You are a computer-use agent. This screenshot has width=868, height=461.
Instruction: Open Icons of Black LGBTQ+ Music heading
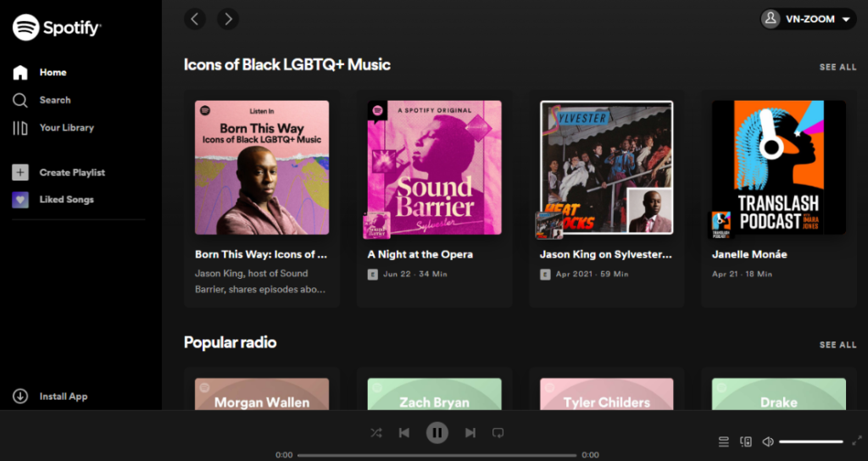287,64
